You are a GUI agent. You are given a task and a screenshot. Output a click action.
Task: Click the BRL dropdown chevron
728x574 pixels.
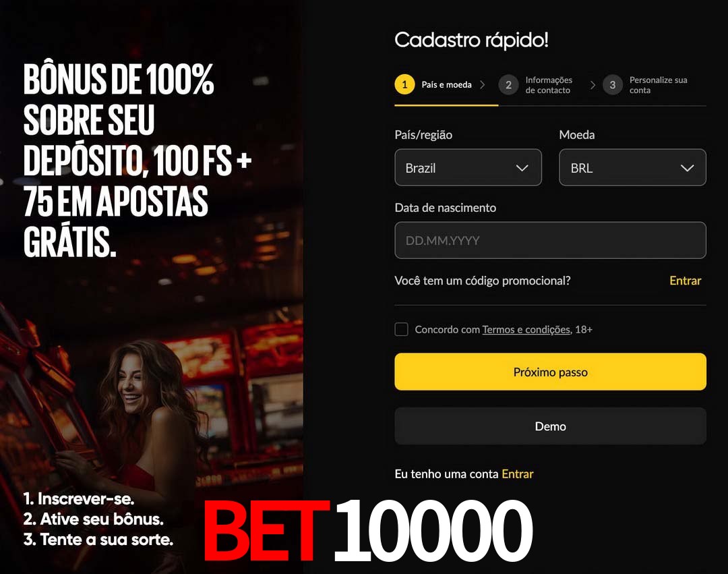pyautogui.click(x=687, y=168)
